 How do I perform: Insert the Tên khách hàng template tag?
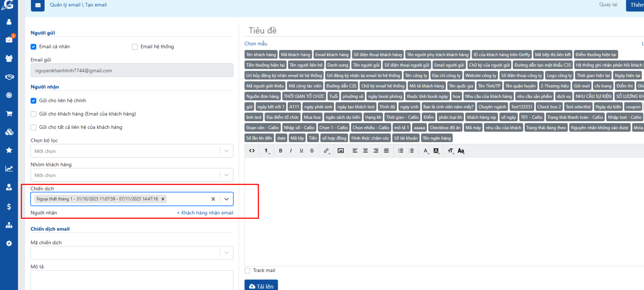coord(261,55)
